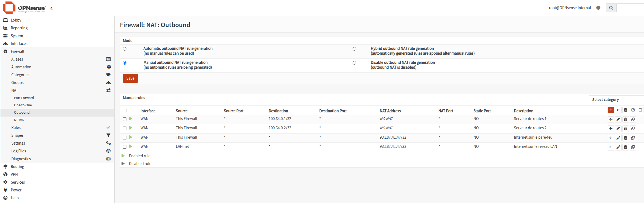Tick the select-all checkbox in the rules header
The width and height of the screenshot is (644, 203).
click(x=125, y=110)
